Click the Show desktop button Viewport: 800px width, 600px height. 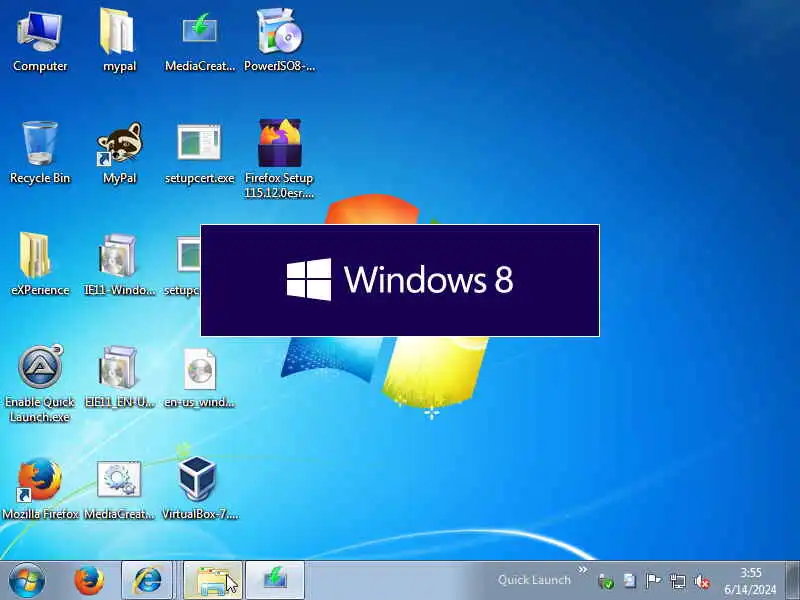click(792, 581)
